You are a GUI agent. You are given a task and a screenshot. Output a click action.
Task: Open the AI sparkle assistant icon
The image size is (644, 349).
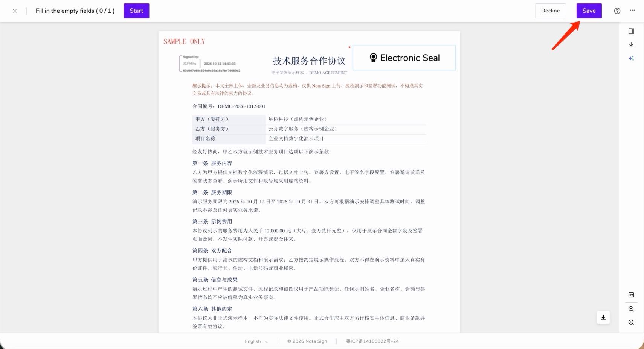(631, 58)
